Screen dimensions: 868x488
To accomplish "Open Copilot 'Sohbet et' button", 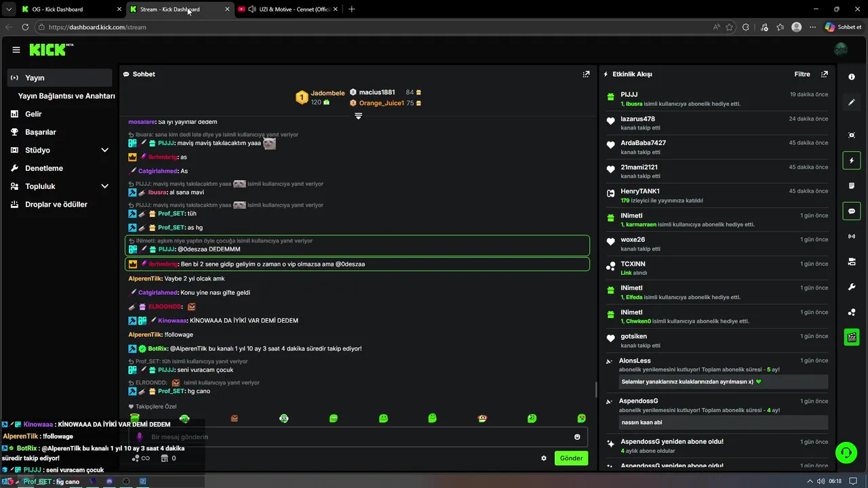I will (843, 27).
